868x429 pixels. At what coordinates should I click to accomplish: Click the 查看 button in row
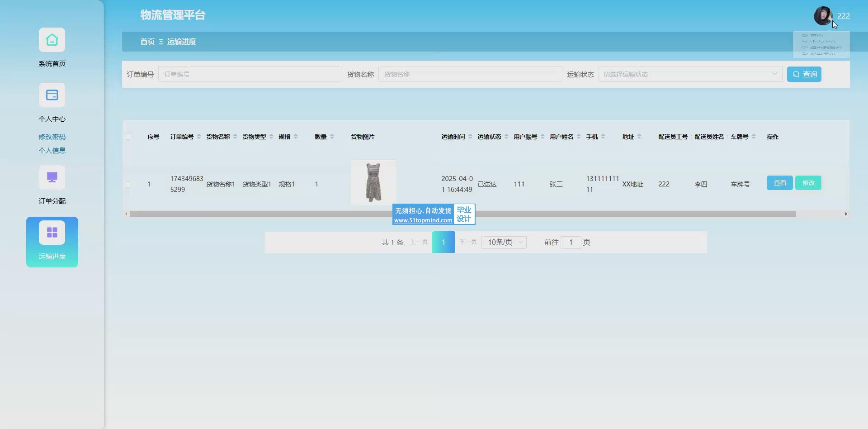coord(779,183)
